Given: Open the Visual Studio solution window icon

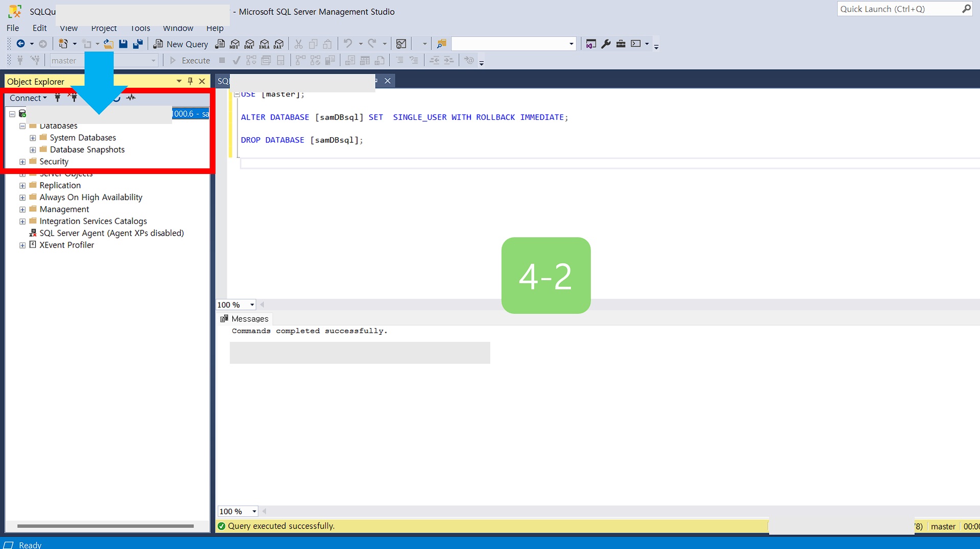Looking at the screenshot, I should (591, 44).
